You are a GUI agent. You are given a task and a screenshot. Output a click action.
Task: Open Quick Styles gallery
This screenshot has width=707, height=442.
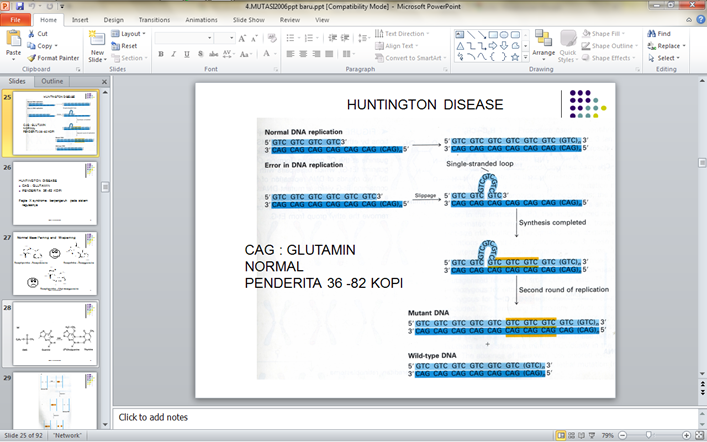[x=568, y=46]
